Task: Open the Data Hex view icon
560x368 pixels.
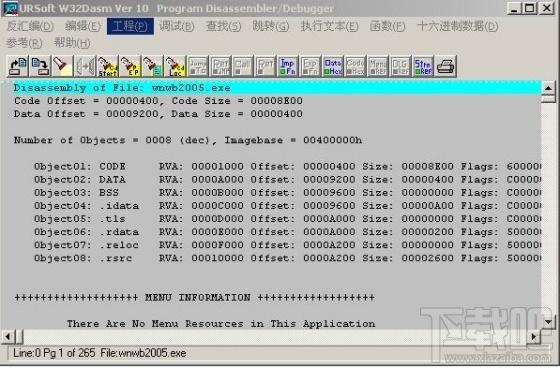Action: point(333,66)
